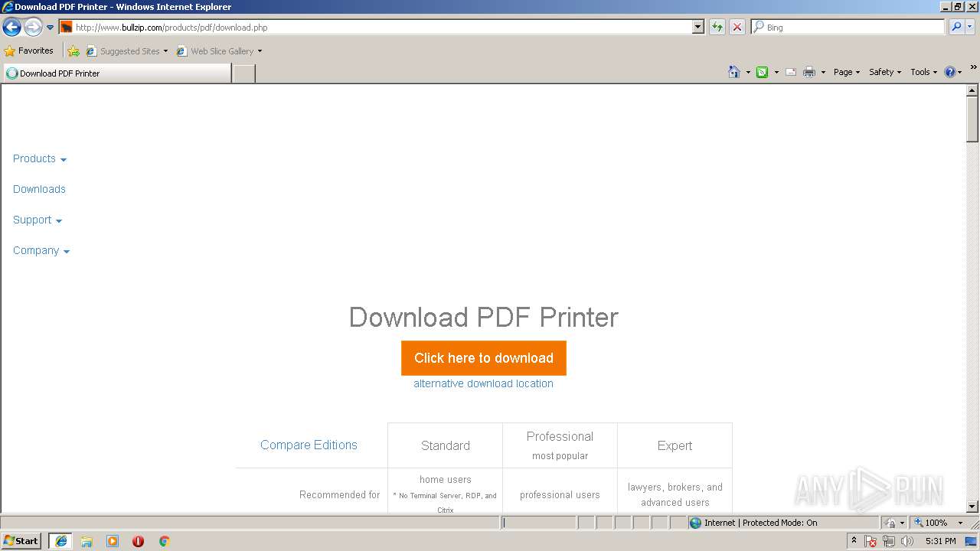This screenshot has height=551, width=980.
Task: Click the Standard edition column header
Action: [x=445, y=445]
